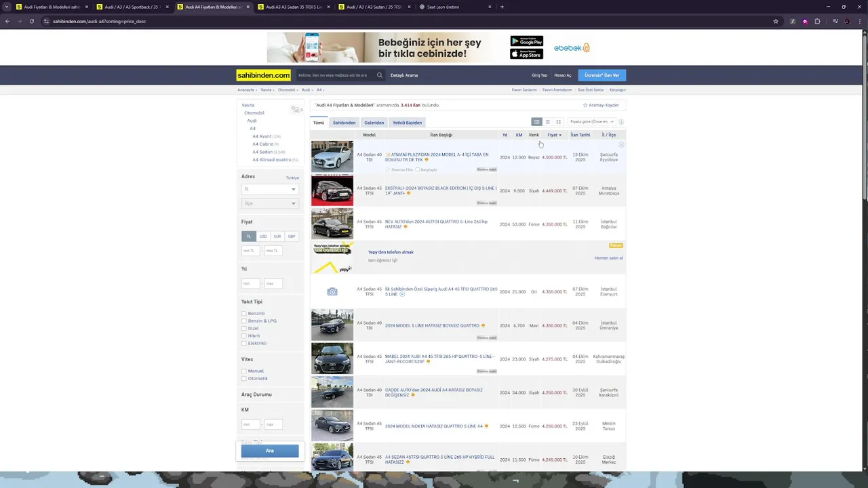Image resolution: width=868 pixels, height=488 pixels.
Task: Click the Google Play download badge
Action: tap(527, 41)
